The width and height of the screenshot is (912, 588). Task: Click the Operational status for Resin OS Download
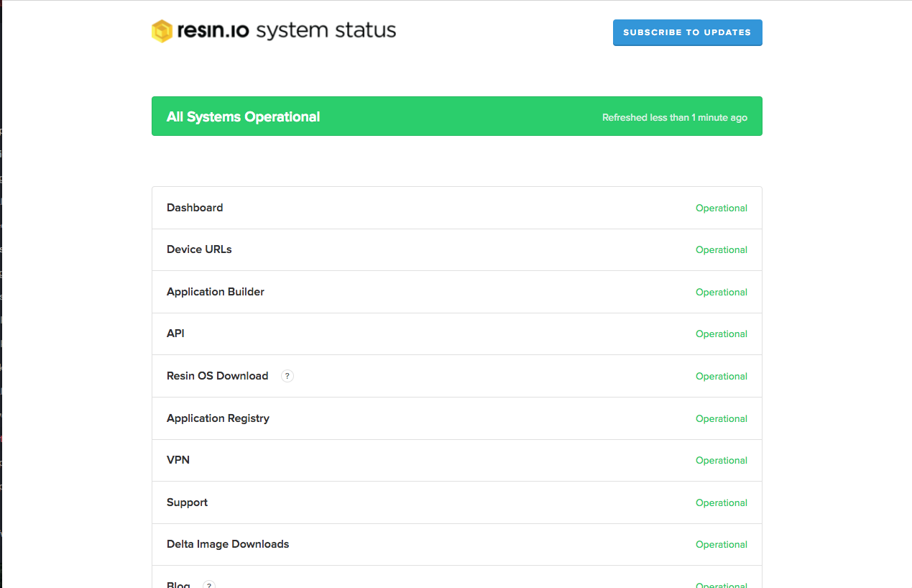tap(722, 377)
